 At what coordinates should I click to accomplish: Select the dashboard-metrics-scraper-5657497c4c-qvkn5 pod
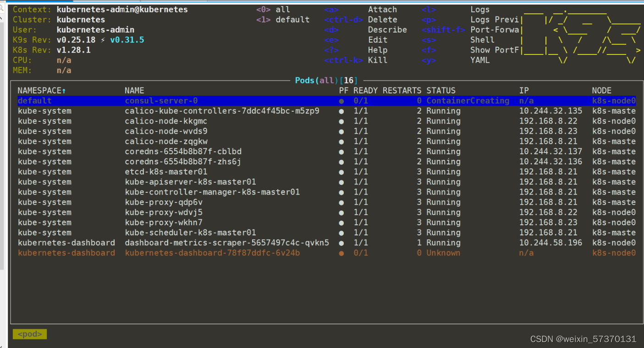coord(326,243)
